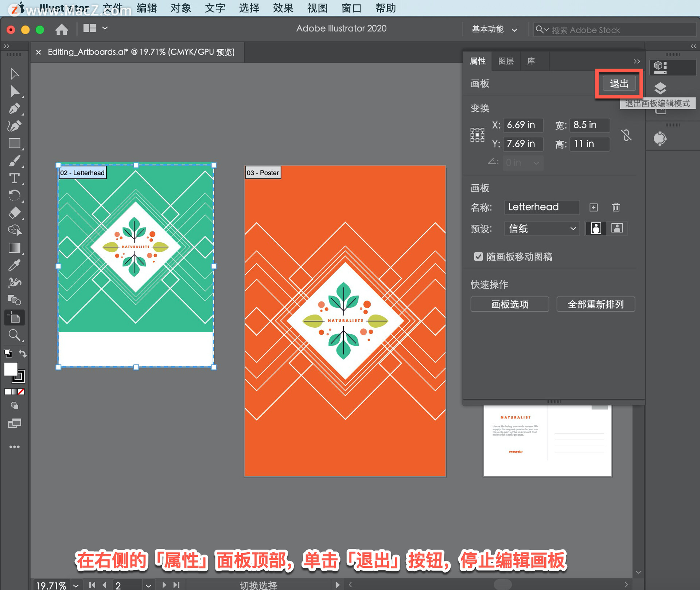Select the Artboard tool in toolbar
Image resolution: width=700 pixels, height=590 pixels.
click(x=14, y=318)
